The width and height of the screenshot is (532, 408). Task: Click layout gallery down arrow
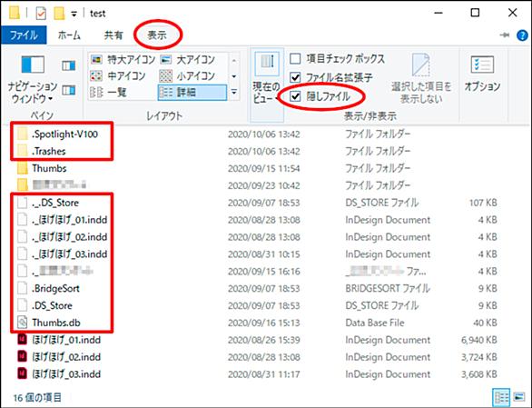click(234, 76)
